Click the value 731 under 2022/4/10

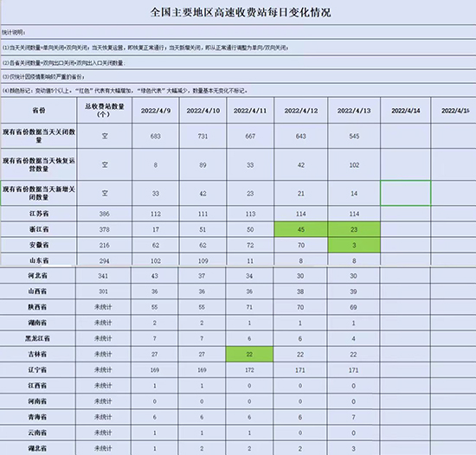(x=203, y=136)
